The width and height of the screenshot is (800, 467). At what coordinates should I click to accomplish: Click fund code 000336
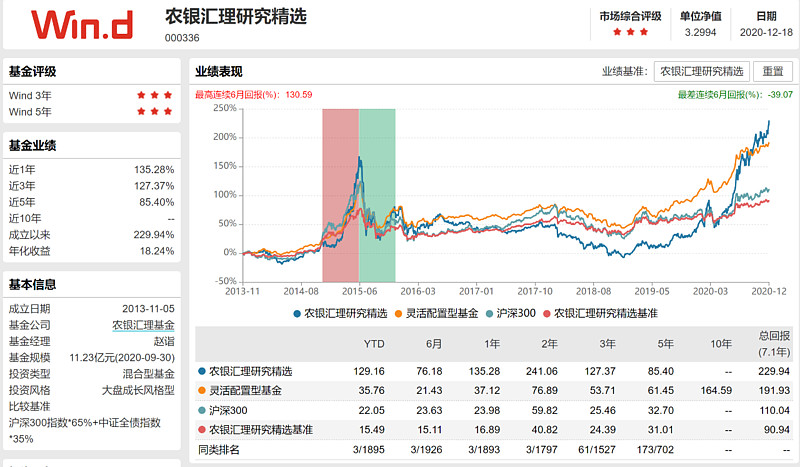click(x=182, y=38)
